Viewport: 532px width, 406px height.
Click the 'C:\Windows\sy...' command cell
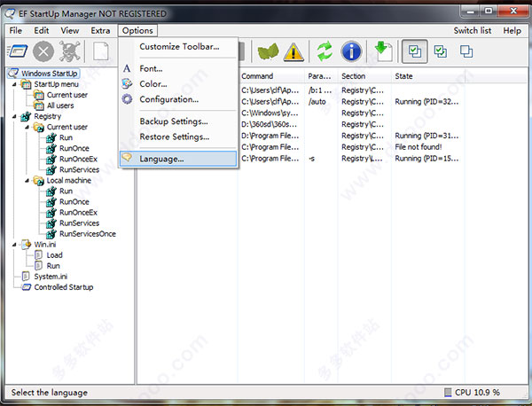[x=270, y=113]
